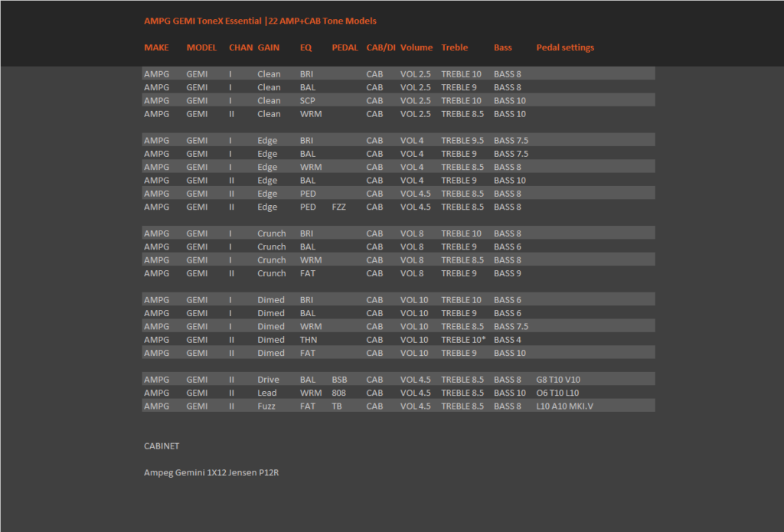Click the CABINET heading

pos(162,446)
